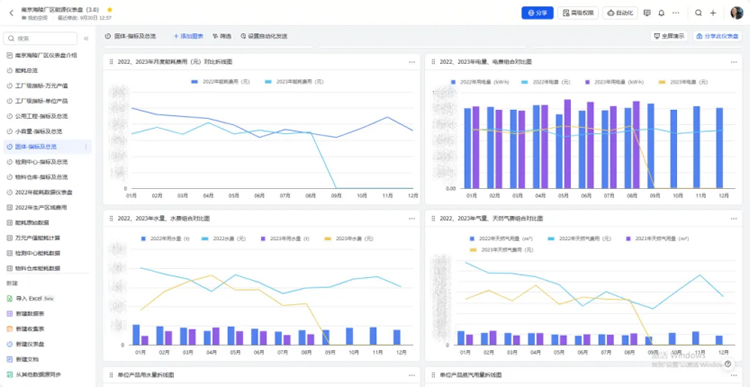The image size is (750, 387).
Task: Open the user avatar menu
Action: (737, 13)
